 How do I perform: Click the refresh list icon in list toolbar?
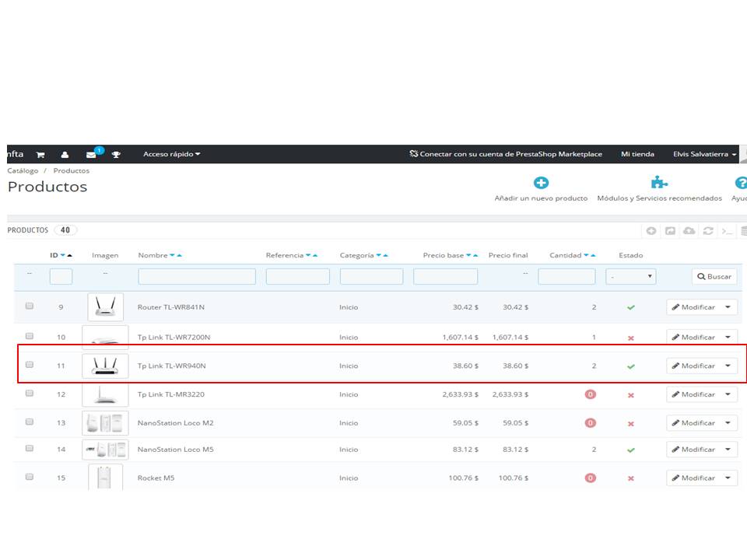[708, 231]
